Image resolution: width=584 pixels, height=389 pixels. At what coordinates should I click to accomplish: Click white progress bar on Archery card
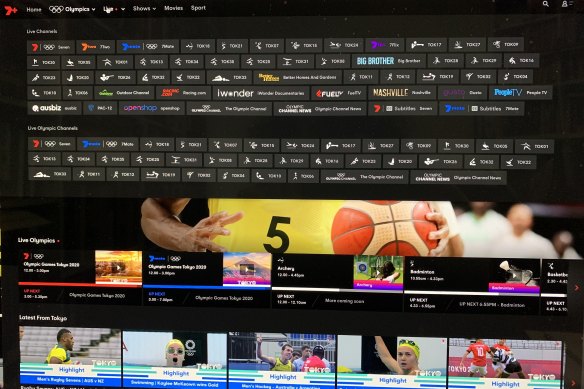tap(337, 289)
